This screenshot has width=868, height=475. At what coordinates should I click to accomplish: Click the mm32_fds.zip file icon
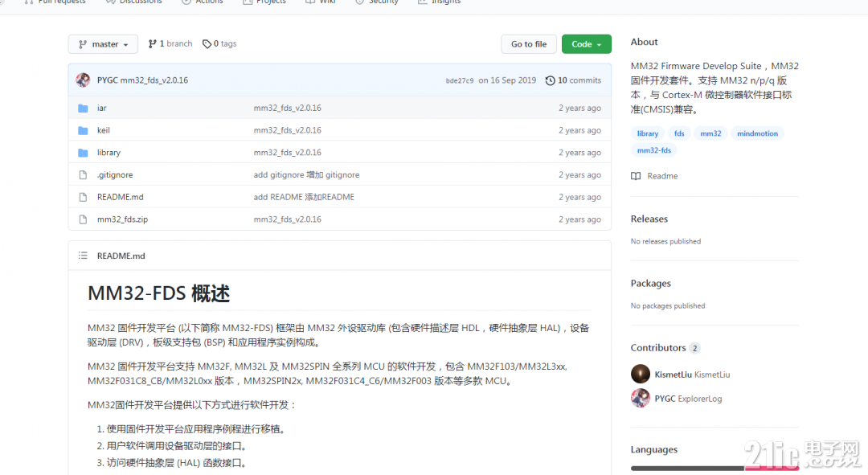pos(83,219)
